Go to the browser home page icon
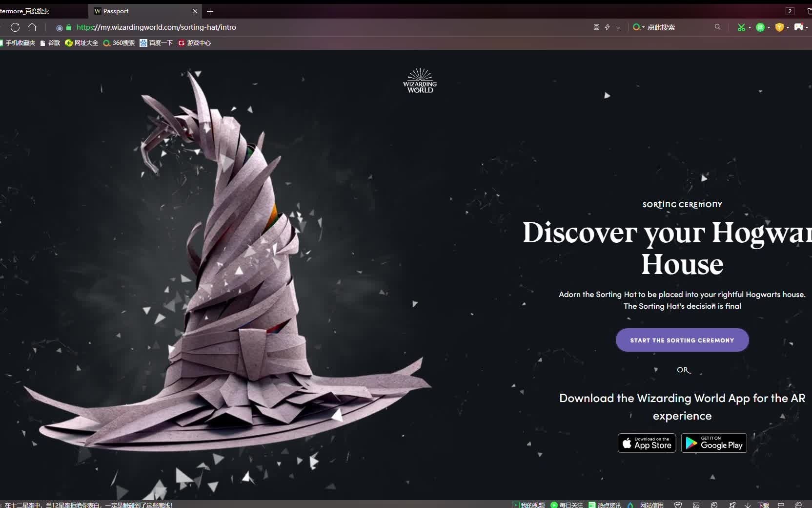Viewport: 812px width, 508px height. coord(32,27)
